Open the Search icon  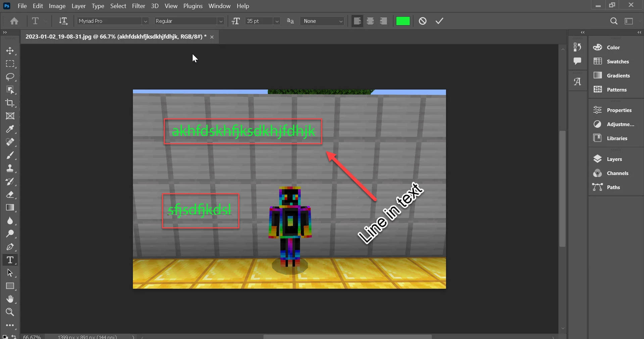614,21
